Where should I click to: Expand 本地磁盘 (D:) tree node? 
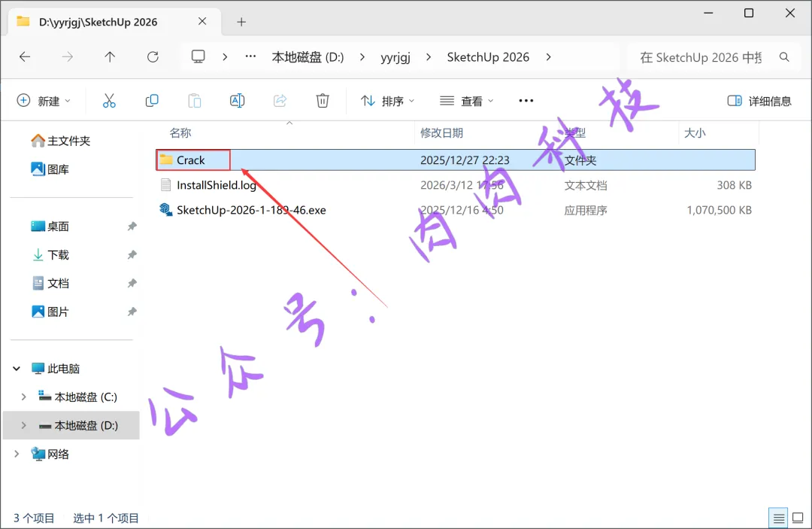pyautogui.click(x=23, y=425)
